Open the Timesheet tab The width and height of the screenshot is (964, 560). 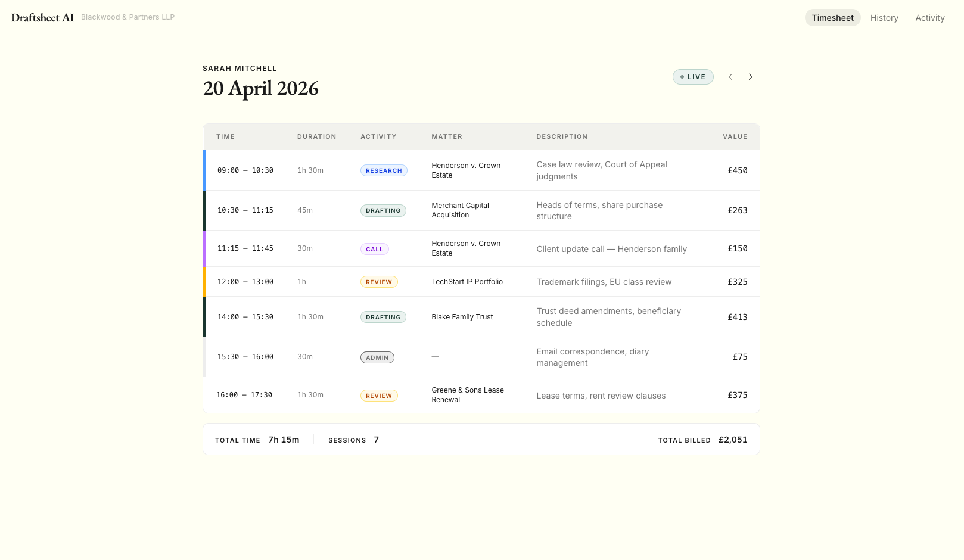832,18
